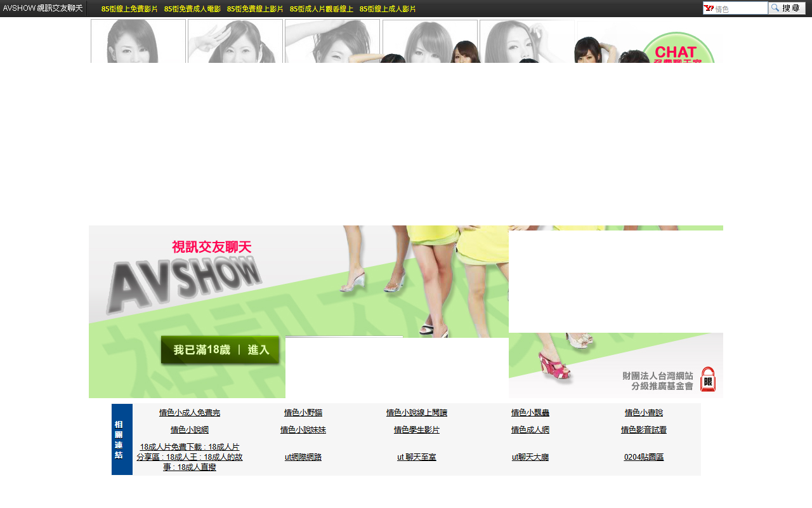The width and height of the screenshot is (812, 508).
Task: Click the 搜尋 search button
Action: 787,8
